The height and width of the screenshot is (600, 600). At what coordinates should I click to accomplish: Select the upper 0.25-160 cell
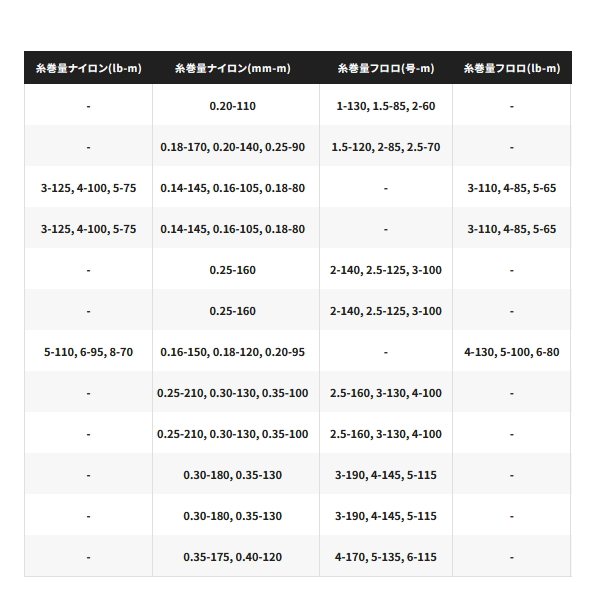pos(232,270)
